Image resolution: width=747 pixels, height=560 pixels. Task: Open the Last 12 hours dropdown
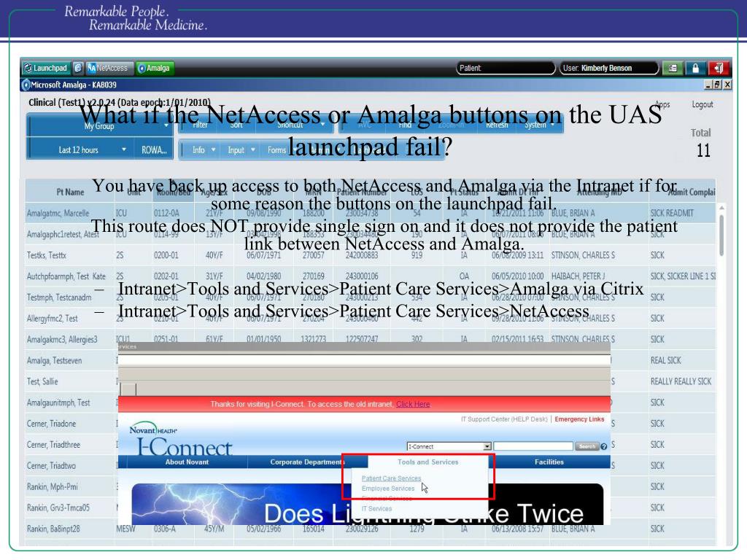click(124, 149)
